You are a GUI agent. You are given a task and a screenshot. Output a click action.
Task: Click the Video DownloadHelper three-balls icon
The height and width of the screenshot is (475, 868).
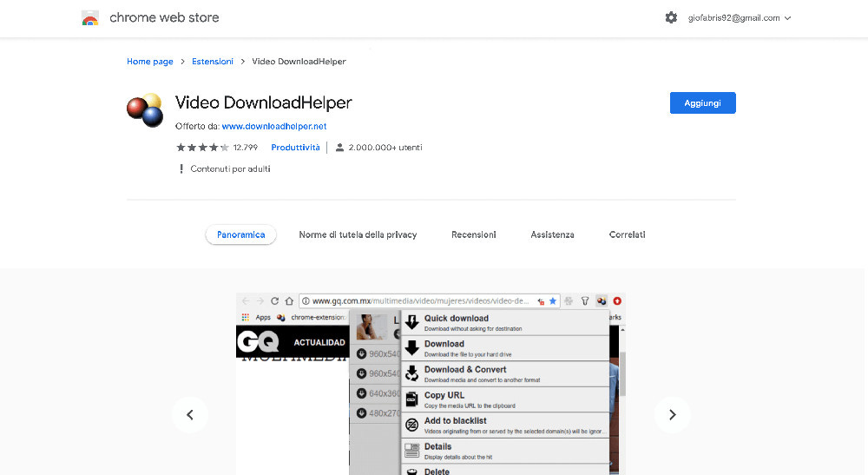tap(145, 110)
